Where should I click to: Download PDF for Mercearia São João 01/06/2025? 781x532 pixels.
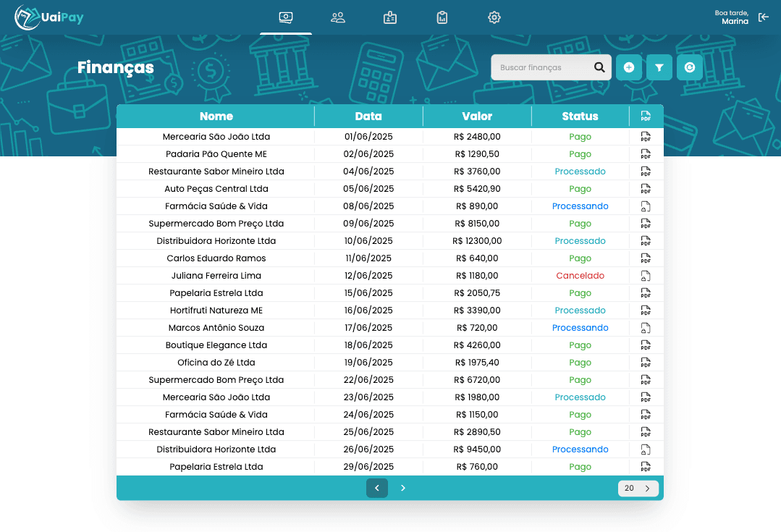646,137
